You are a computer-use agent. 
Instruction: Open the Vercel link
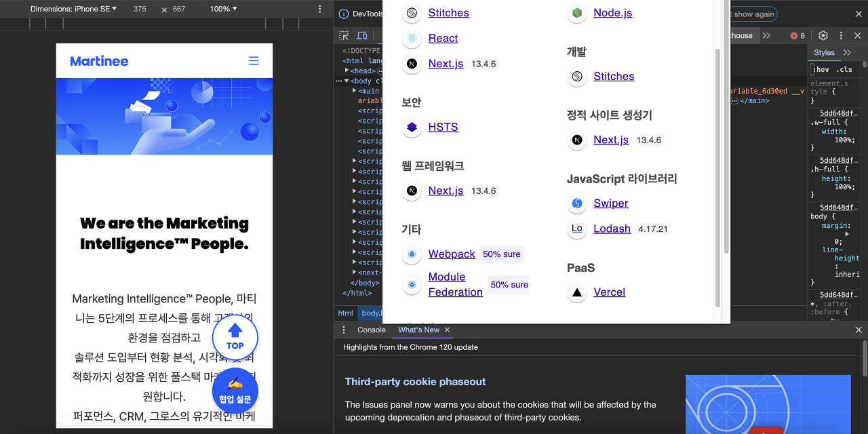point(610,292)
